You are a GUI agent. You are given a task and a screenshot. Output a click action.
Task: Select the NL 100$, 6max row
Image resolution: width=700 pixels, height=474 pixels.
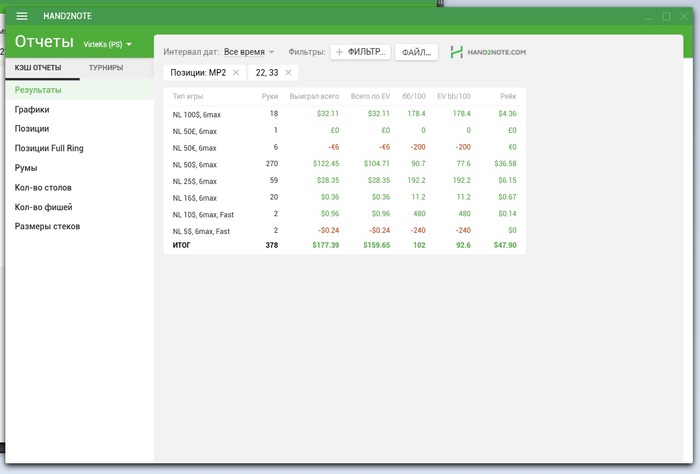click(344, 114)
